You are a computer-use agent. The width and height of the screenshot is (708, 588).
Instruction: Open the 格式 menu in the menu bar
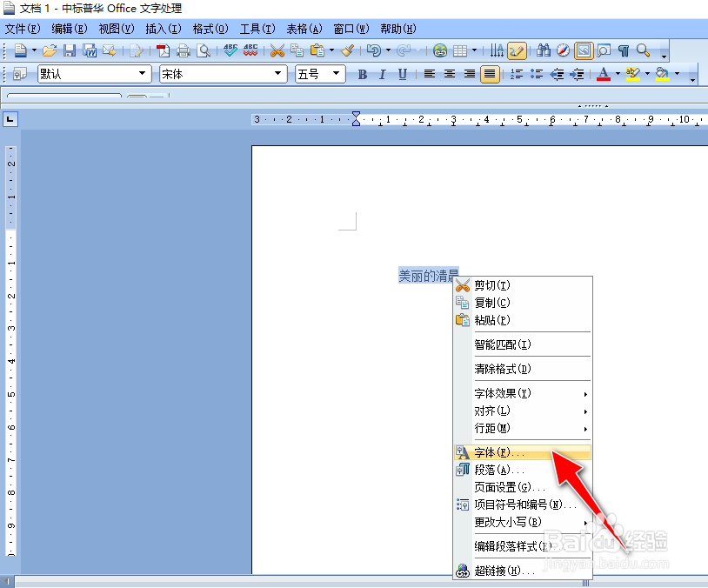210,29
